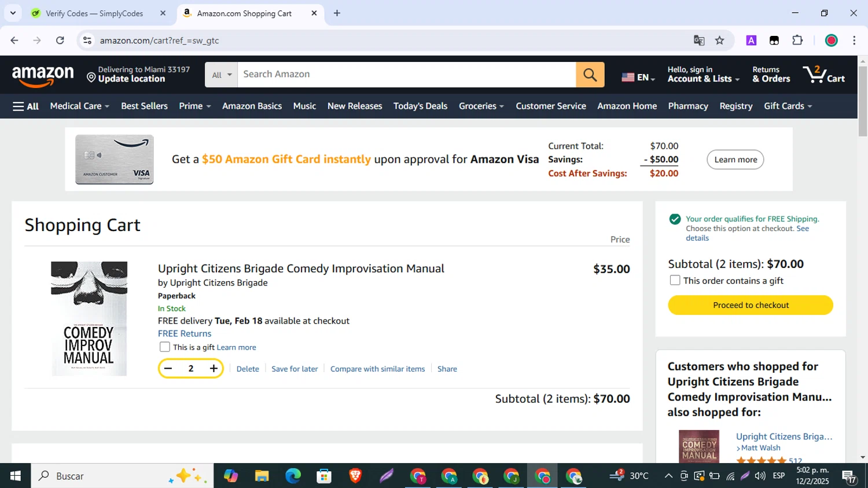Decrease quantity with the minus icon

(x=168, y=369)
